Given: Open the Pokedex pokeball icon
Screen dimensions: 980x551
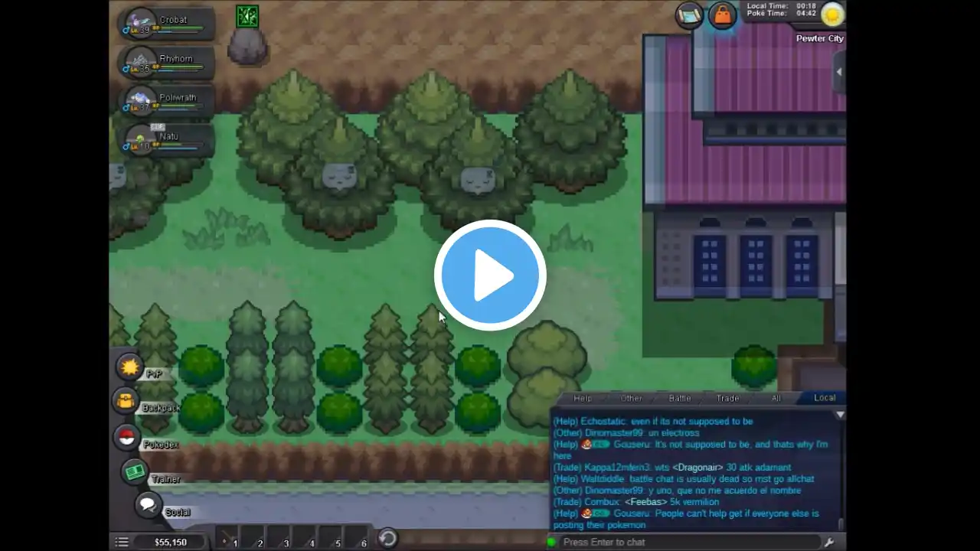Looking at the screenshot, I should (x=127, y=437).
